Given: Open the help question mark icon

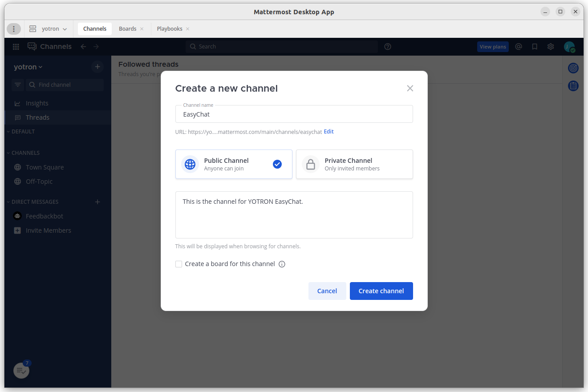Looking at the screenshot, I should pos(388,47).
